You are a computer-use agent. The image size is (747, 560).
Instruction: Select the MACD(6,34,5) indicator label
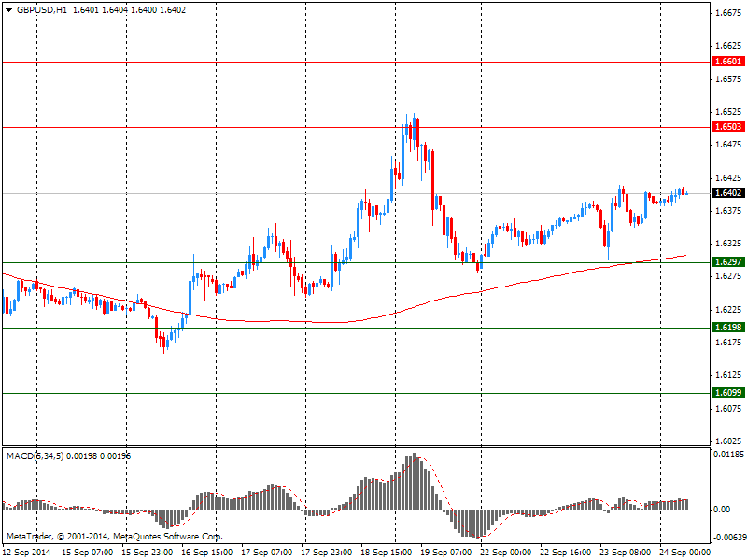35,456
